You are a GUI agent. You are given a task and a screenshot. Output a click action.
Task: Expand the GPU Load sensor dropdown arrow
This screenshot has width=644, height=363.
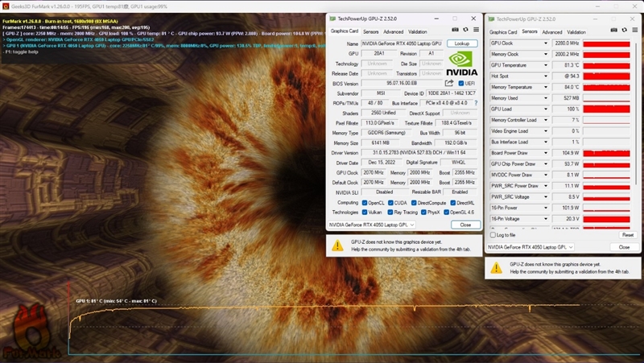pos(546,109)
